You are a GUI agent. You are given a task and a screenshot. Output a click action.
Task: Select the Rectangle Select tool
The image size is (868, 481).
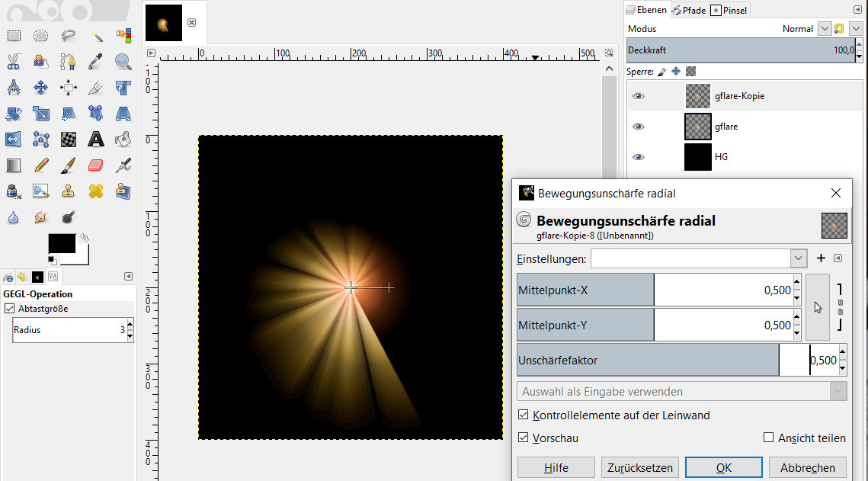(x=14, y=35)
